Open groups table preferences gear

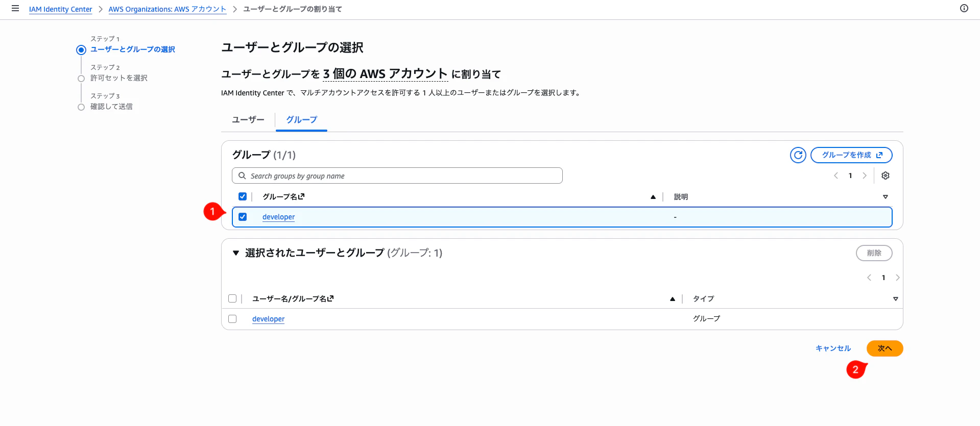point(886,176)
